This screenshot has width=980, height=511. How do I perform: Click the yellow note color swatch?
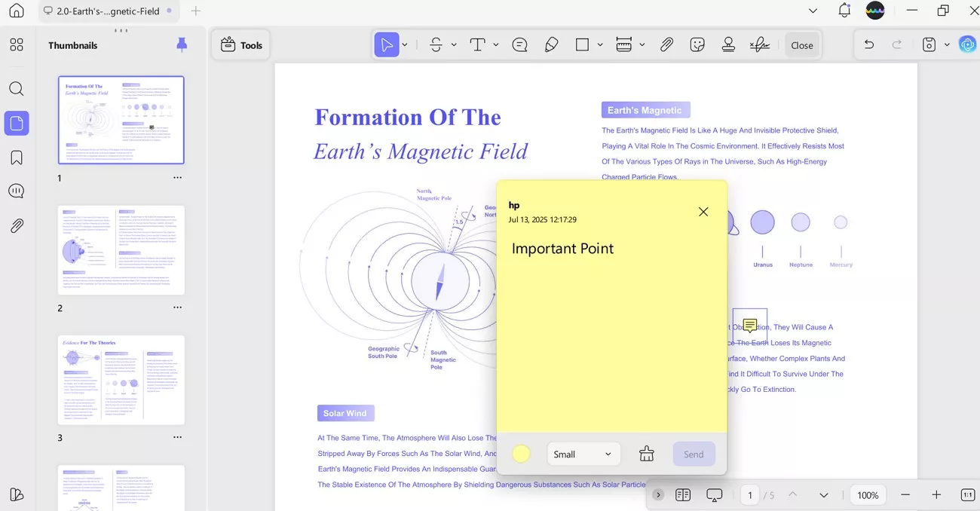tap(521, 454)
